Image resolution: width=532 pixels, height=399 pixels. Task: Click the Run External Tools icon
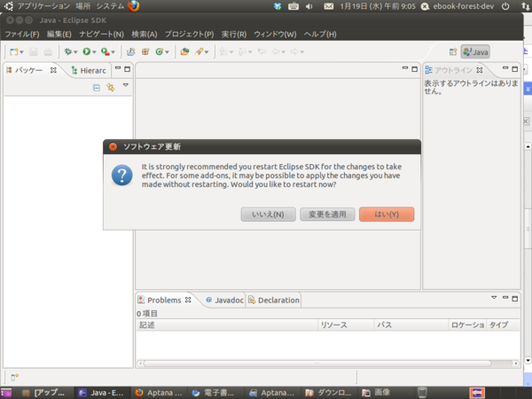[106, 51]
